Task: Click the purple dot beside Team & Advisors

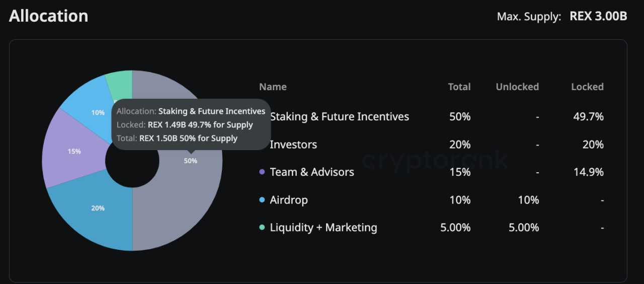Action: tap(262, 172)
